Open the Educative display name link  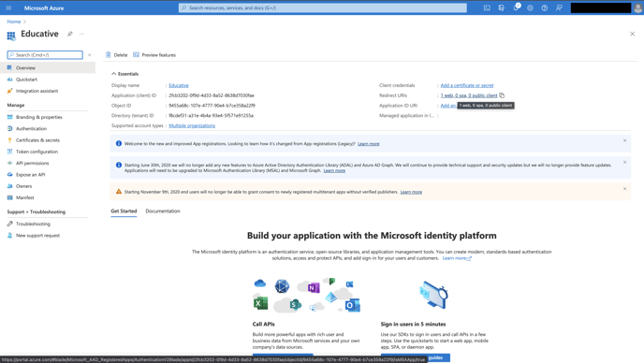(179, 85)
